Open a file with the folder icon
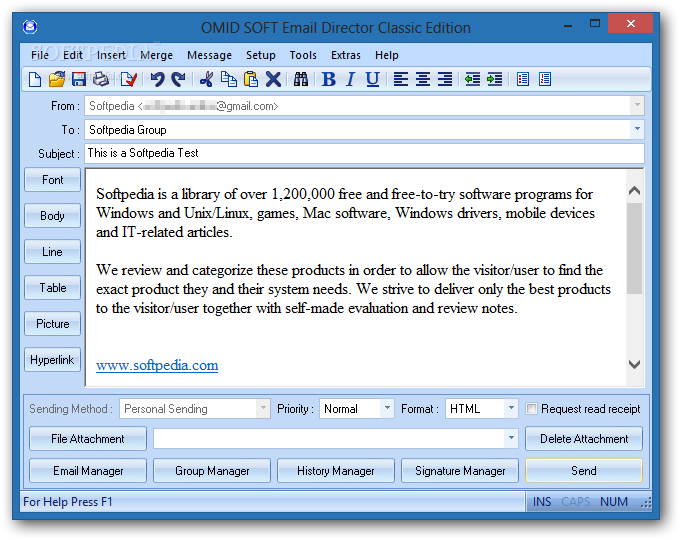 pos(57,79)
